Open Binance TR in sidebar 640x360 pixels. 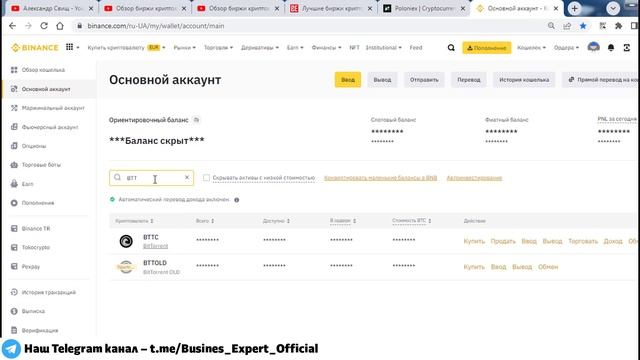point(31,229)
